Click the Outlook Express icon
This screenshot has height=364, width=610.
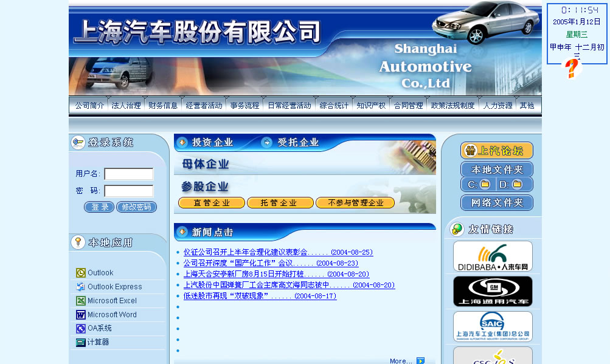click(x=80, y=287)
